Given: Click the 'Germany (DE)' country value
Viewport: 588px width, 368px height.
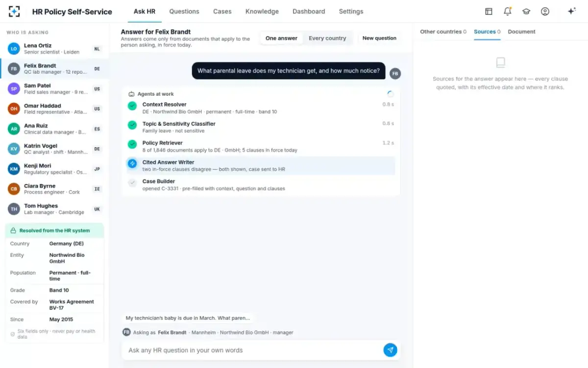Looking at the screenshot, I should pyautogui.click(x=67, y=243).
